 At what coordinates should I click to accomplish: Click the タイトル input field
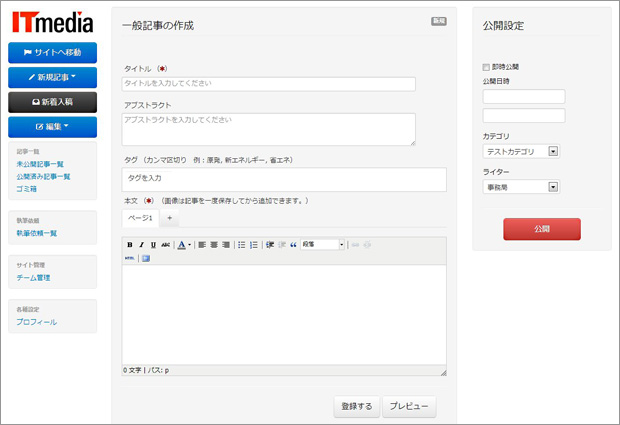coord(268,84)
